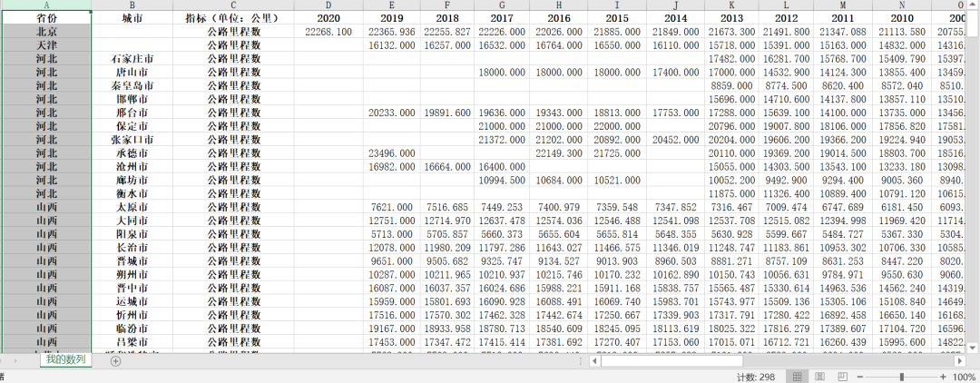
Task: Select the 秦皇岛市 city cell
Action: [x=132, y=85]
